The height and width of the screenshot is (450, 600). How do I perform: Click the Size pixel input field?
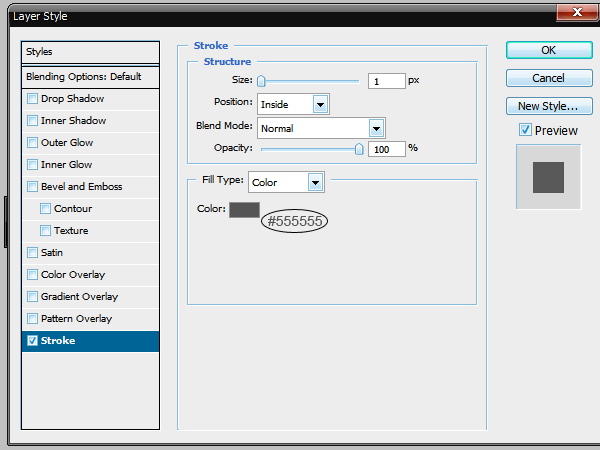(x=386, y=81)
